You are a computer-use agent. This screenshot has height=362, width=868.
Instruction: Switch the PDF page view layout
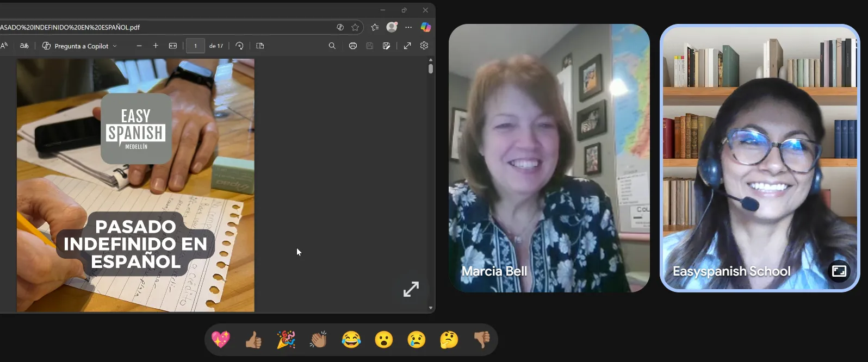260,46
